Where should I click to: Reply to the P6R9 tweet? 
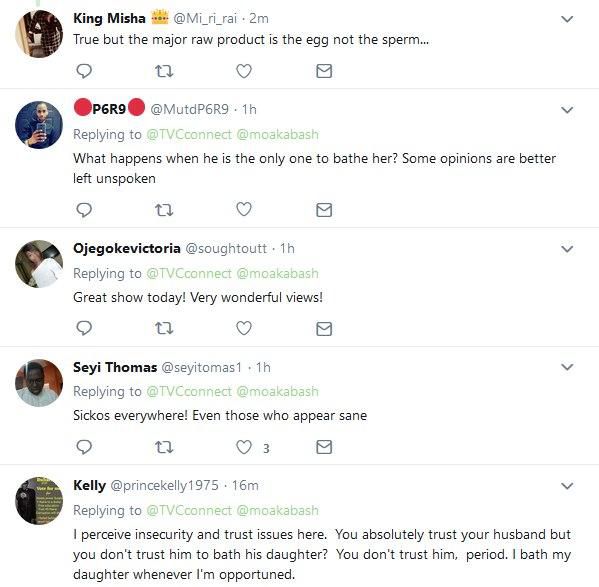point(84,210)
